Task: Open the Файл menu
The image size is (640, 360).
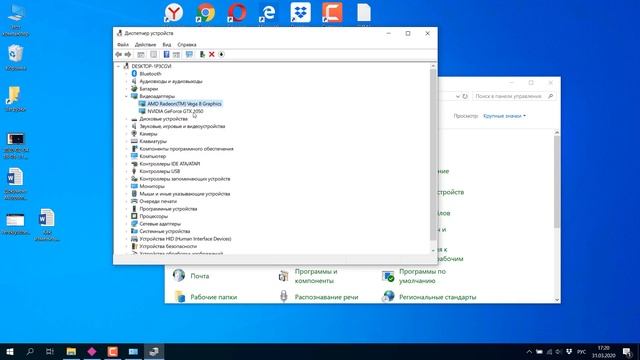Action: [x=122, y=44]
